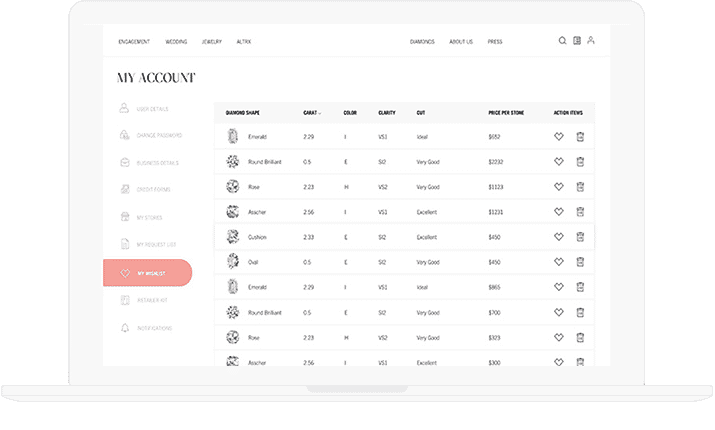Toggle wishlist heart for the $652 Emerald
This screenshot has width=715, height=430.
(559, 136)
